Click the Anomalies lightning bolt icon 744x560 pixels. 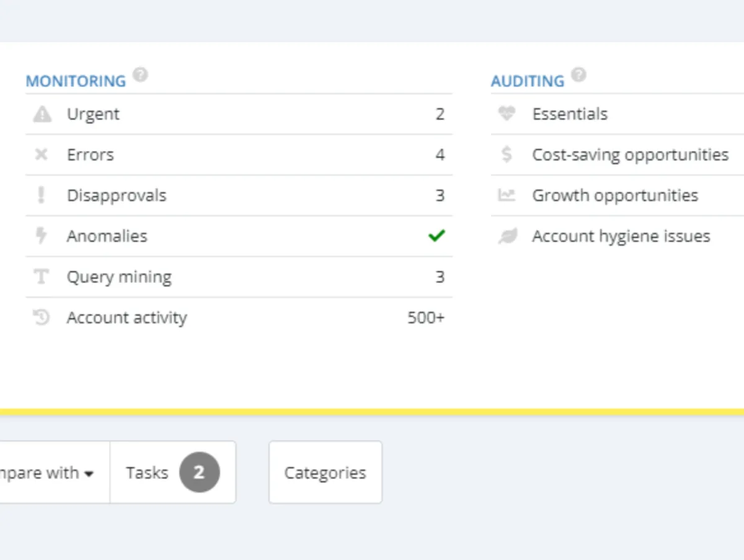pyautogui.click(x=42, y=236)
